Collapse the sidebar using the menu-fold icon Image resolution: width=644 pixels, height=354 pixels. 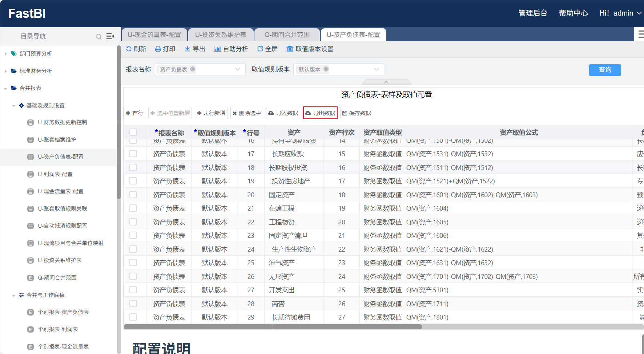point(110,36)
